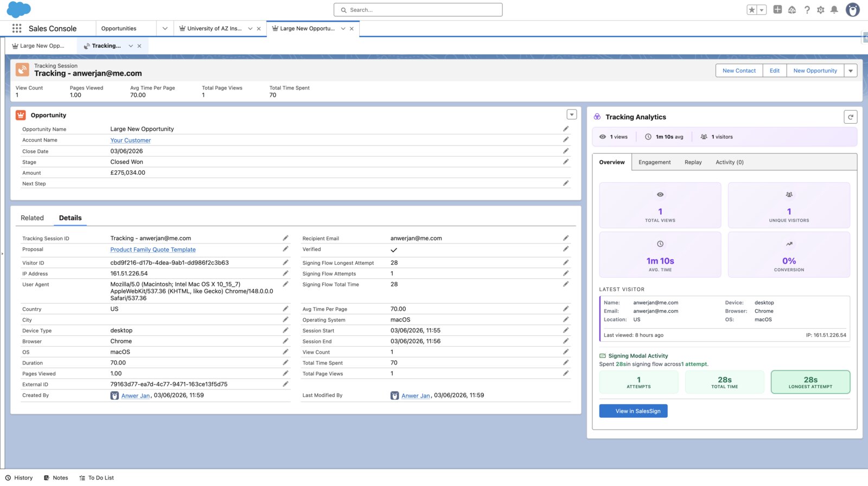
Task: Edit Recipient Email pencil icon
Action: 565,238
